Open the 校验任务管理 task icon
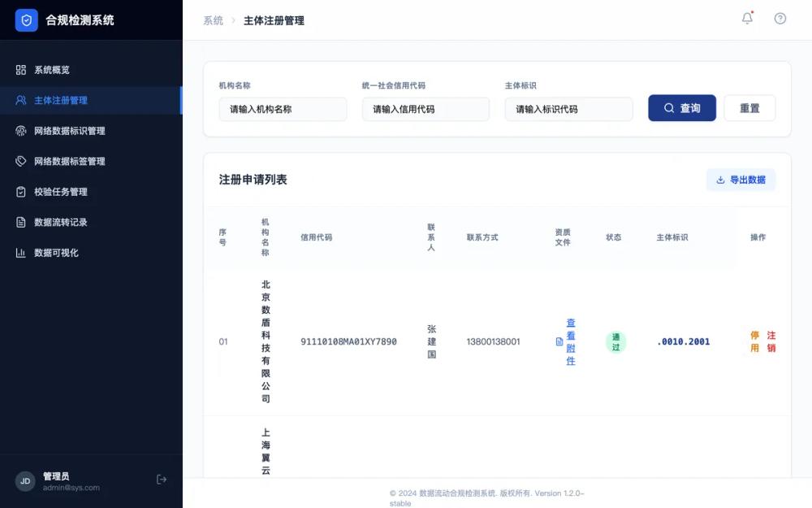Image resolution: width=812 pixels, height=508 pixels. 23,191
